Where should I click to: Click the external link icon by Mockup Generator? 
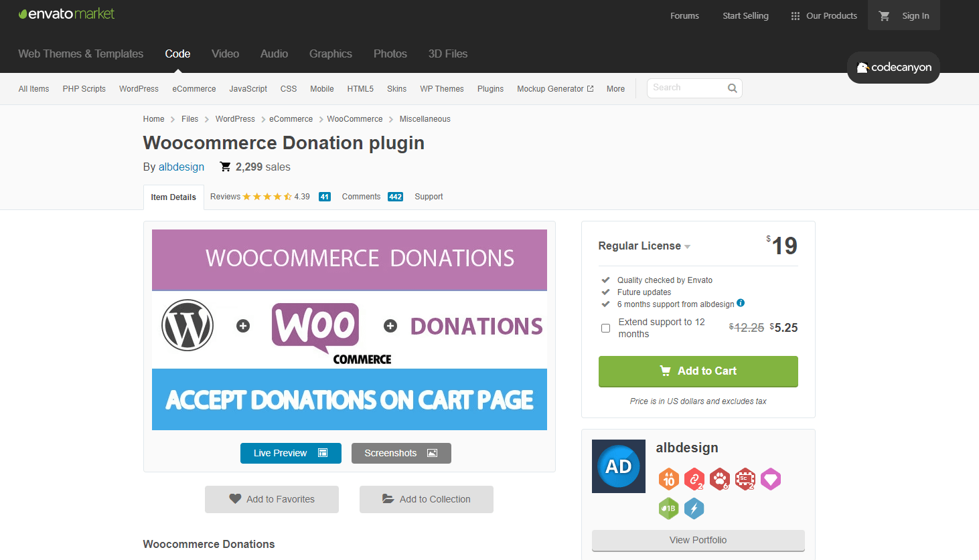590,88
